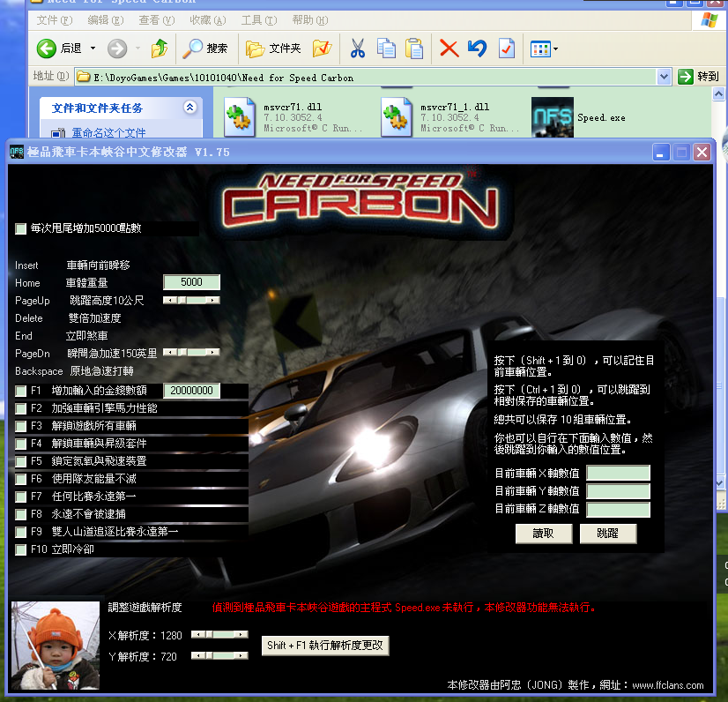Tick F7 任何比賽永遠第一 checkbox

[x=21, y=497]
